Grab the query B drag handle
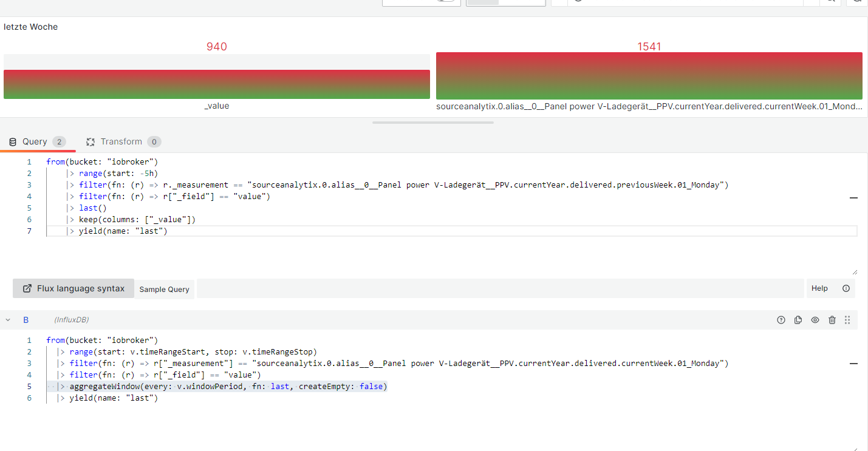 (847, 320)
